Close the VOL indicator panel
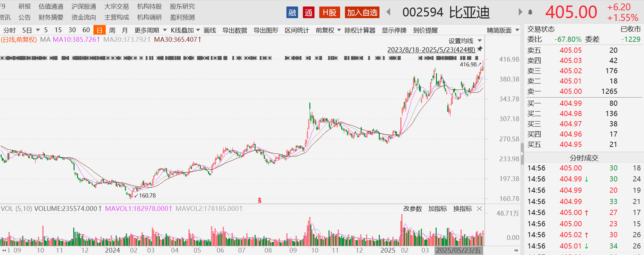The height and width of the screenshot is (255, 644). pos(480,209)
